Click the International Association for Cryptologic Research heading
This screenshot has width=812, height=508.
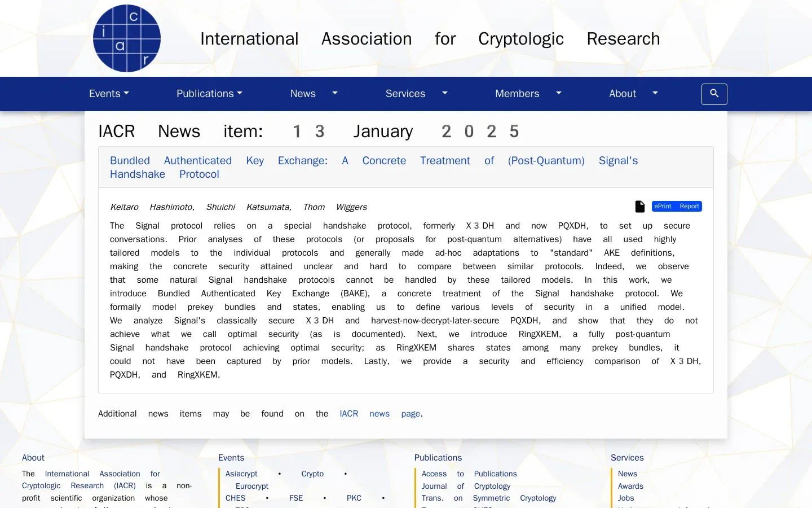[x=430, y=38]
